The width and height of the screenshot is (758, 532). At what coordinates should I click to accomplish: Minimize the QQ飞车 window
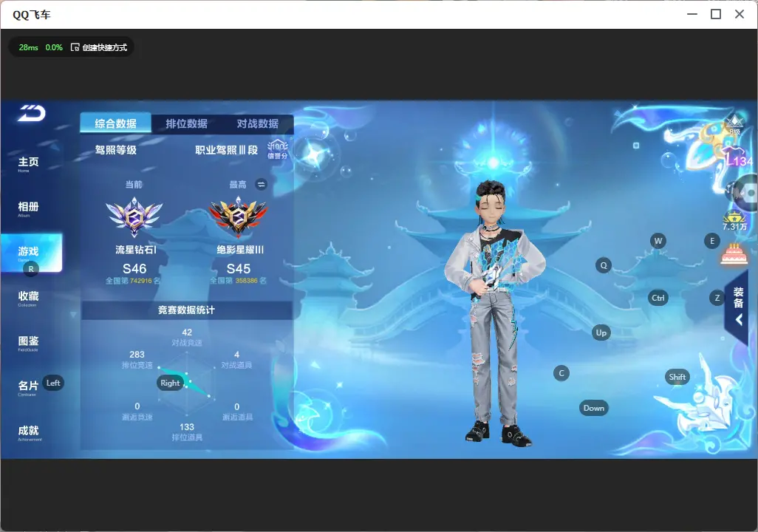click(692, 14)
